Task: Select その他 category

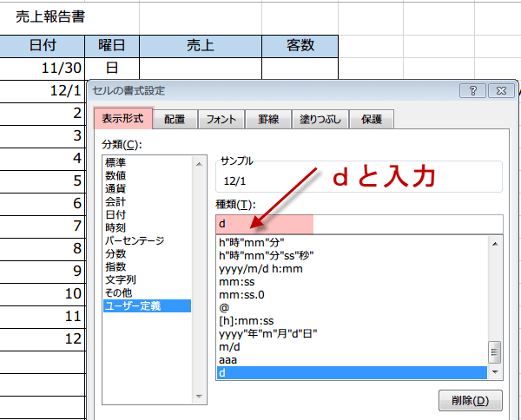Action: point(148,292)
